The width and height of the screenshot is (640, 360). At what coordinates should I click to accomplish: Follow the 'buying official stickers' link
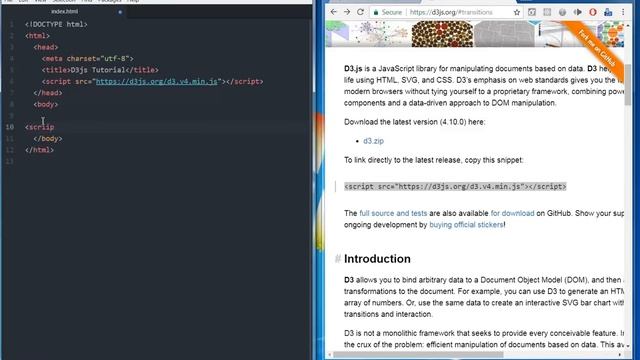click(466, 224)
